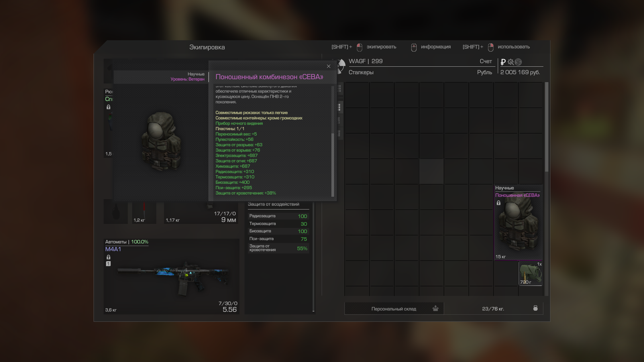Click the Пластины: 1/1 line
The width and height of the screenshot is (644, 362).
click(x=230, y=129)
